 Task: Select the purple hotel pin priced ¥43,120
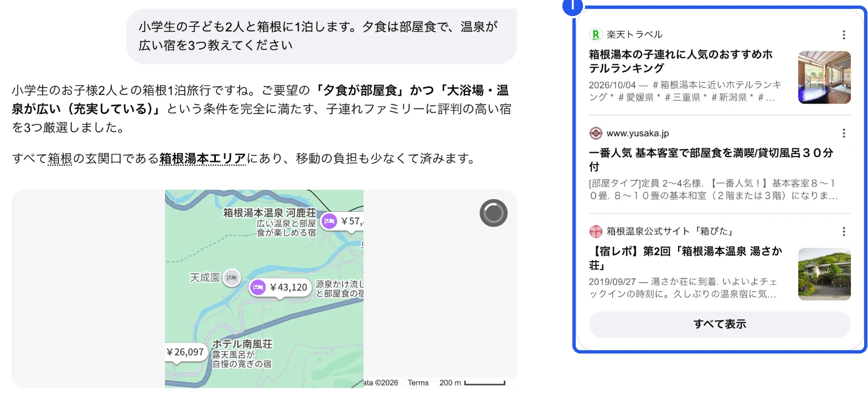[x=257, y=288]
